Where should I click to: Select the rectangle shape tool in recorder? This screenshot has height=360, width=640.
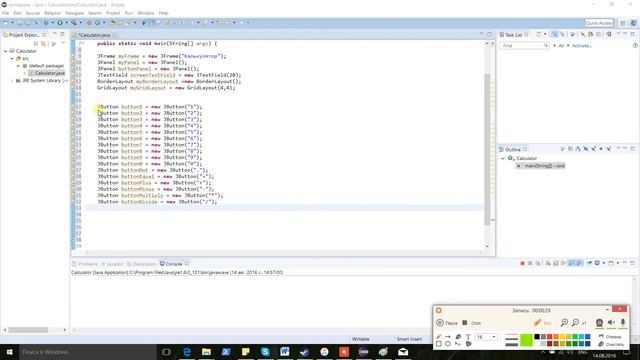pyautogui.click(x=439, y=344)
